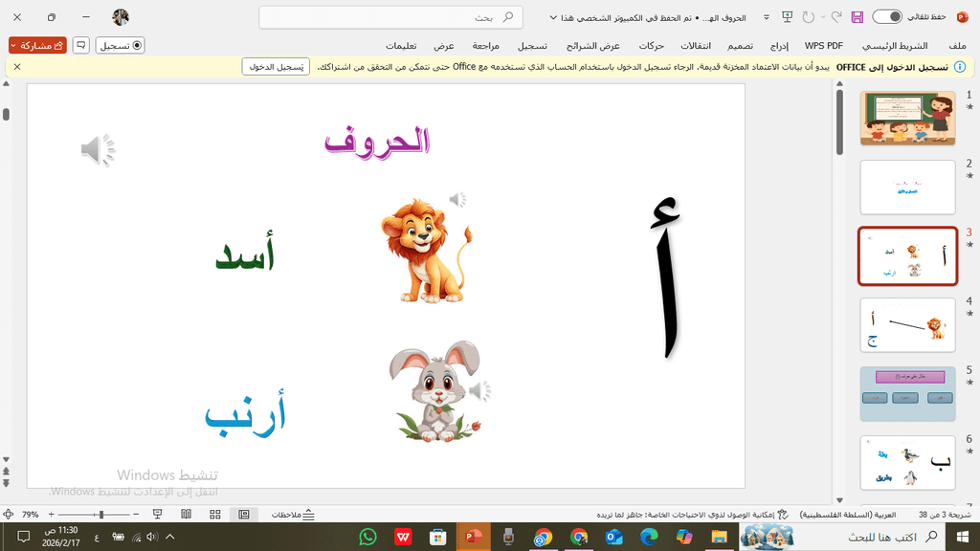Click zoom out minus button
Image resolution: width=980 pixels, height=551 pixels.
pos(136,514)
